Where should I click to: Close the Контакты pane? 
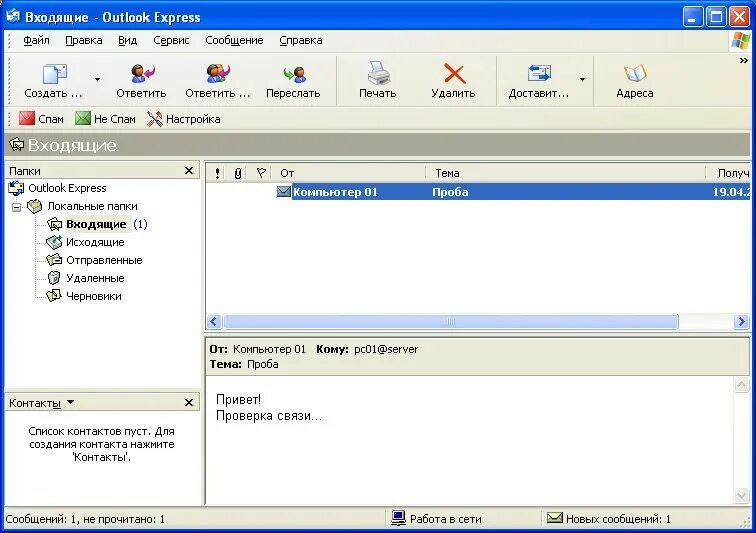(x=189, y=402)
